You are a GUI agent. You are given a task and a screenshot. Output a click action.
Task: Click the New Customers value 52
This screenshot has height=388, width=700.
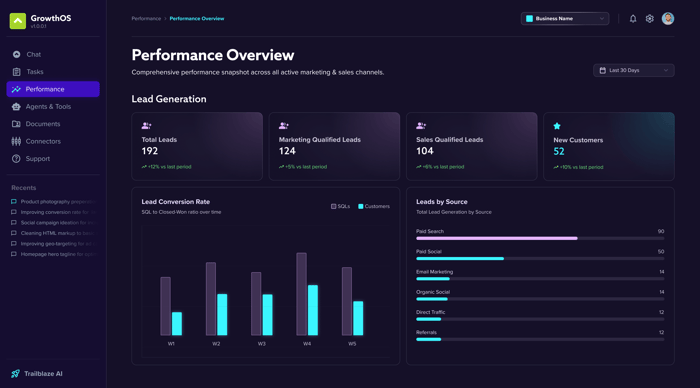559,152
